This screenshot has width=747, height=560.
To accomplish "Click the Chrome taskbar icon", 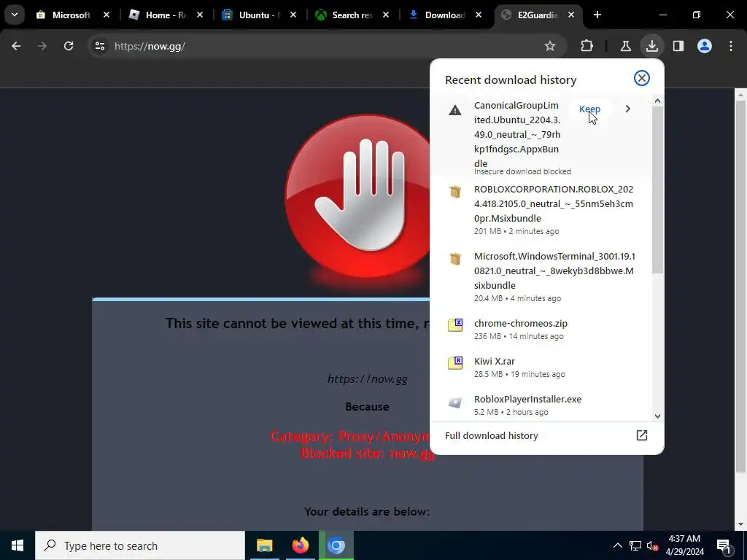I will [x=336, y=545].
